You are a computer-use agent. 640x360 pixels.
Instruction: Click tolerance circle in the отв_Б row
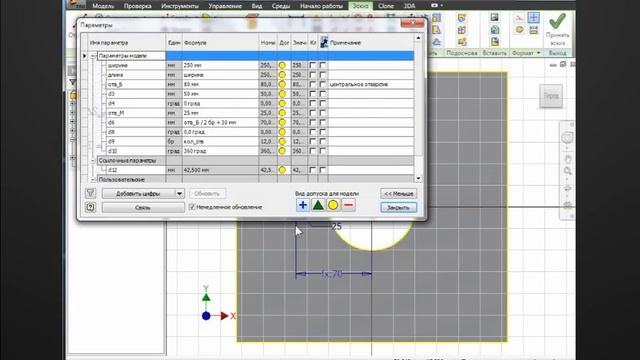(282, 84)
